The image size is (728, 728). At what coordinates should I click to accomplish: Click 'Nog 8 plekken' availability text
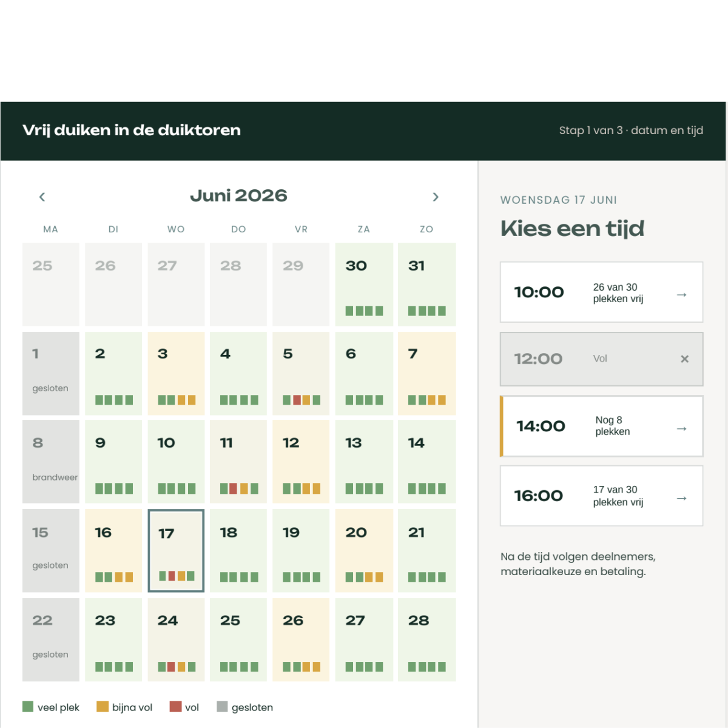point(613,426)
